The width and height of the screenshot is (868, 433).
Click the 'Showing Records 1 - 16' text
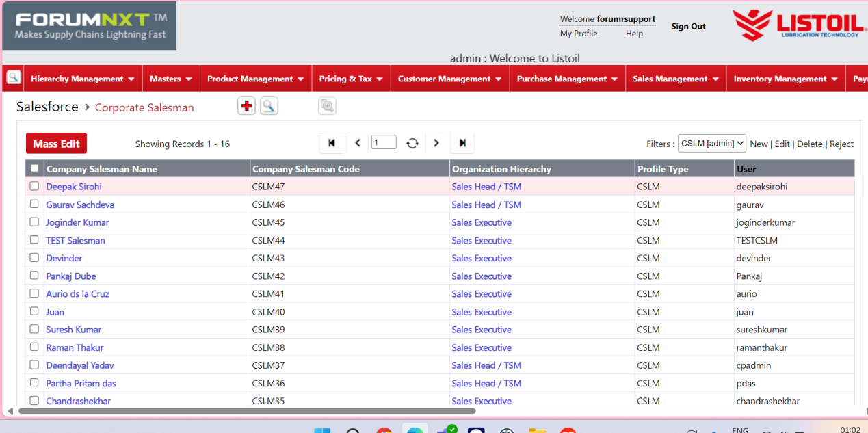pyautogui.click(x=183, y=144)
